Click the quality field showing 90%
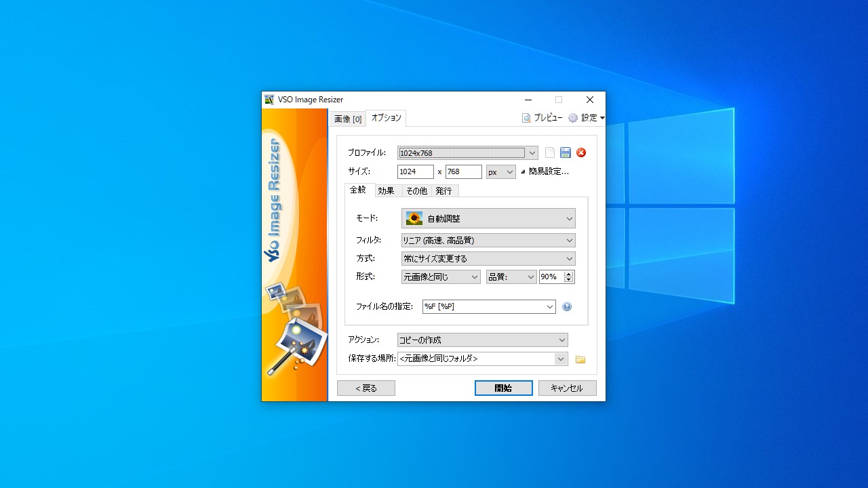Viewport: 868px width, 488px height. point(551,277)
